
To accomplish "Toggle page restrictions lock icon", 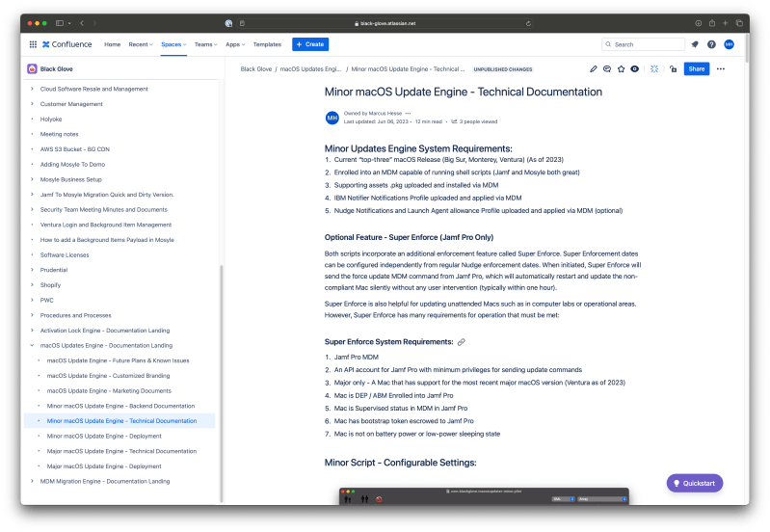I will [673, 69].
